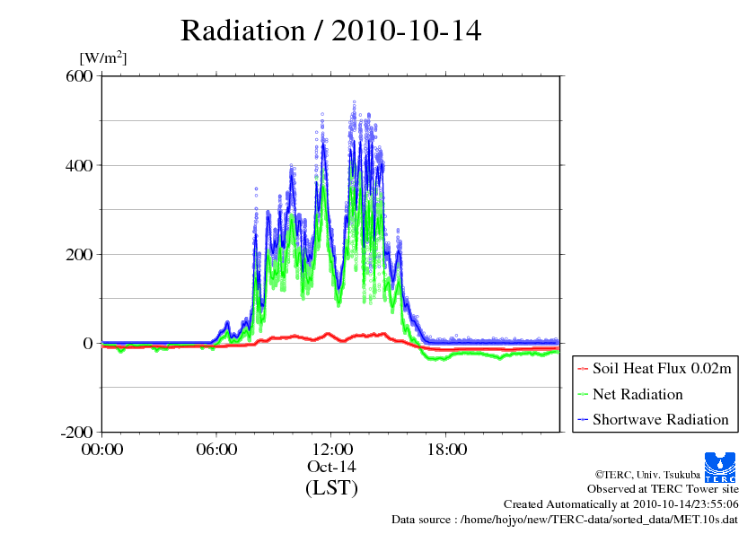This screenshot has width=756, height=534.
Task: Click 'Observed at TERC Tower site' text
Action: point(663,489)
